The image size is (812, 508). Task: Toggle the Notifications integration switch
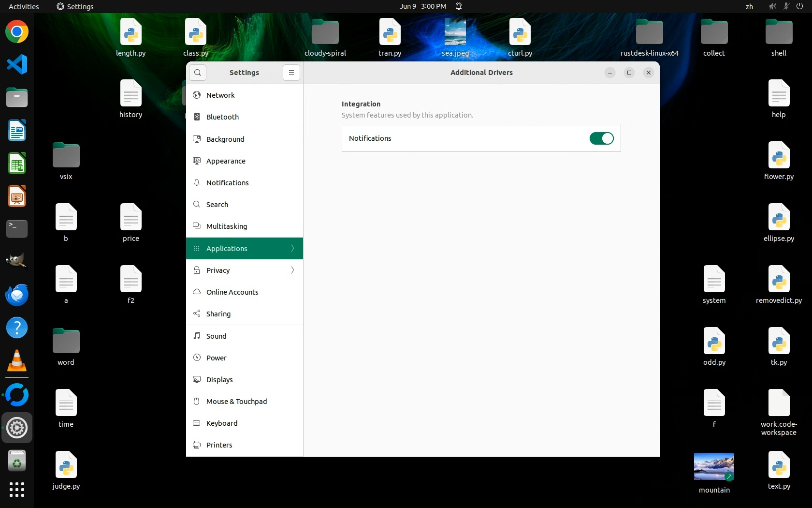(x=601, y=138)
